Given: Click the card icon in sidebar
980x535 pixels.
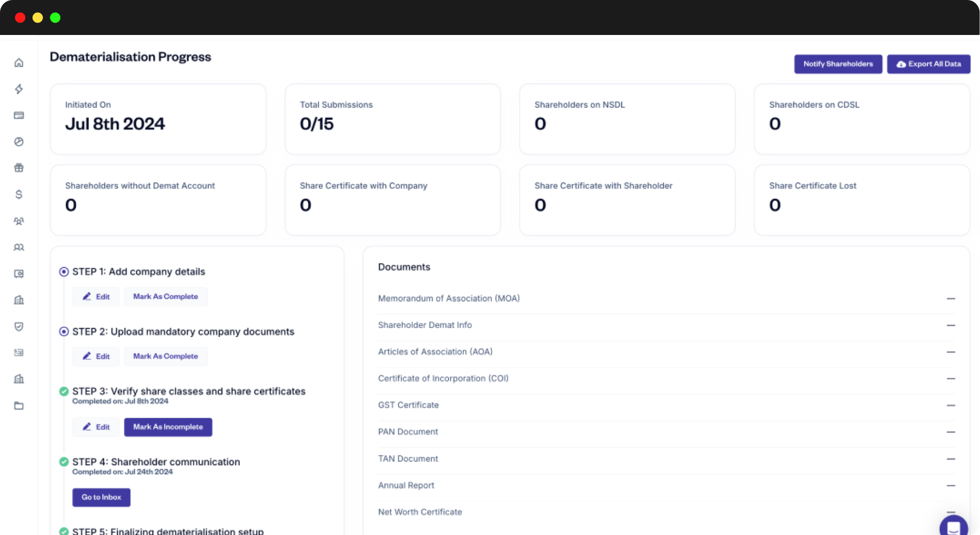Looking at the screenshot, I should point(19,115).
